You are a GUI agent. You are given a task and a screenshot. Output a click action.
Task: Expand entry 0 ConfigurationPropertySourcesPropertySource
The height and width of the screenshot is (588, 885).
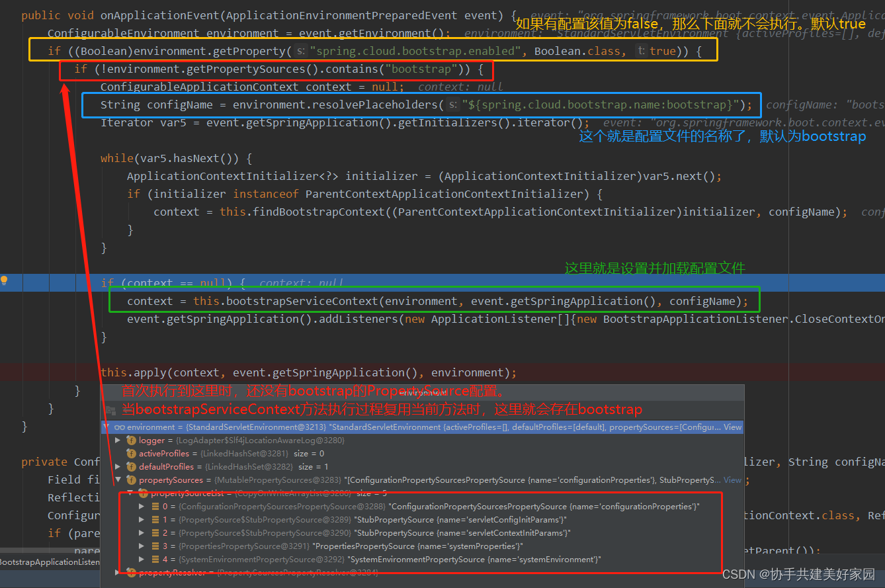point(142,507)
